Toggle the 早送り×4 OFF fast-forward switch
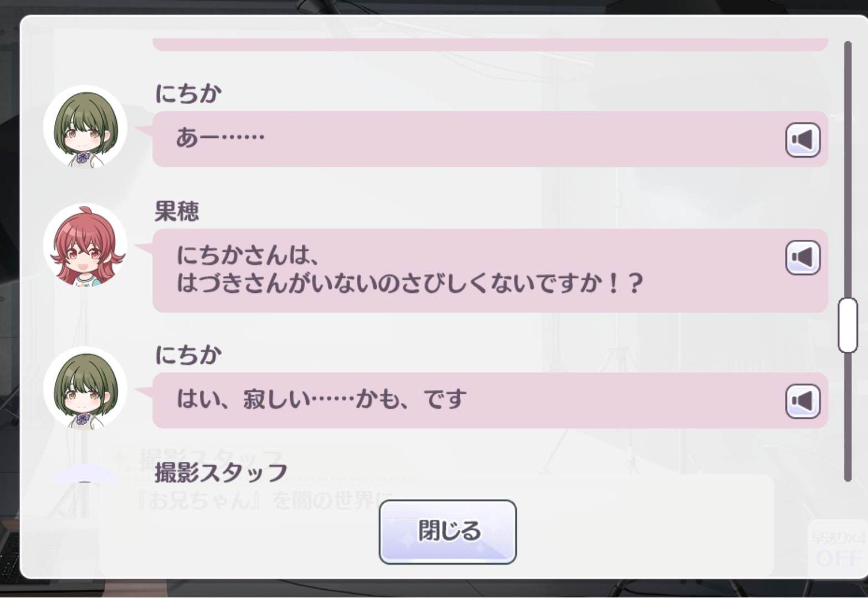The width and height of the screenshot is (868, 598). click(x=838, y=549)
